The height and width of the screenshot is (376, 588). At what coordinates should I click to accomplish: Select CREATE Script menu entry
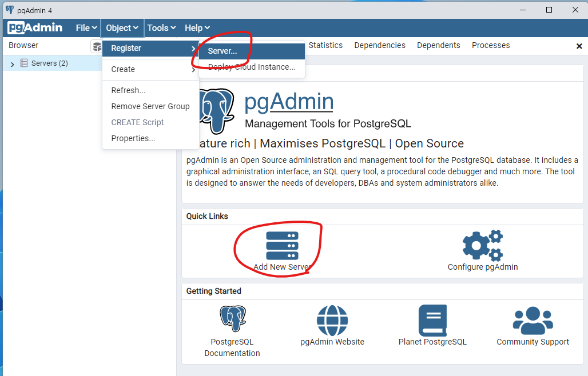[150, 122]
